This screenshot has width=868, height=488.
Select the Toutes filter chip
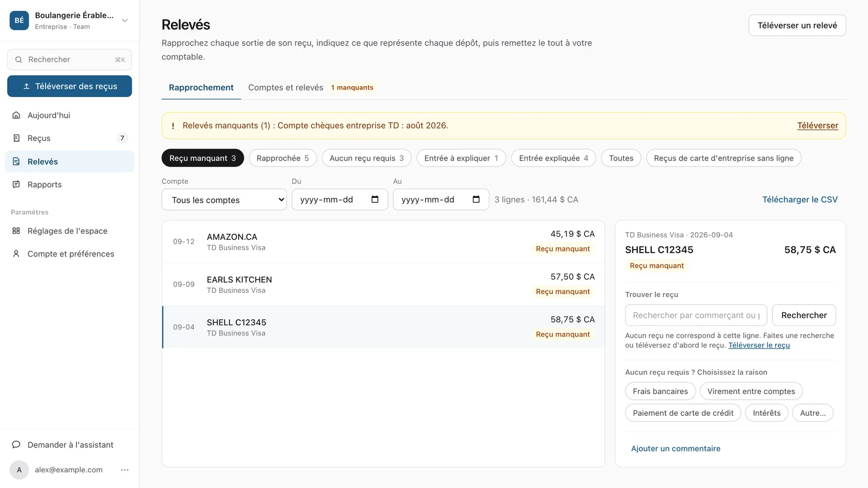pos(621,158)
